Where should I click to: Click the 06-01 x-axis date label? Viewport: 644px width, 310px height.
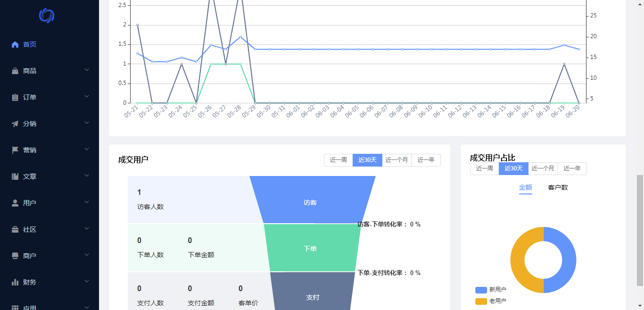click(293, 112)
